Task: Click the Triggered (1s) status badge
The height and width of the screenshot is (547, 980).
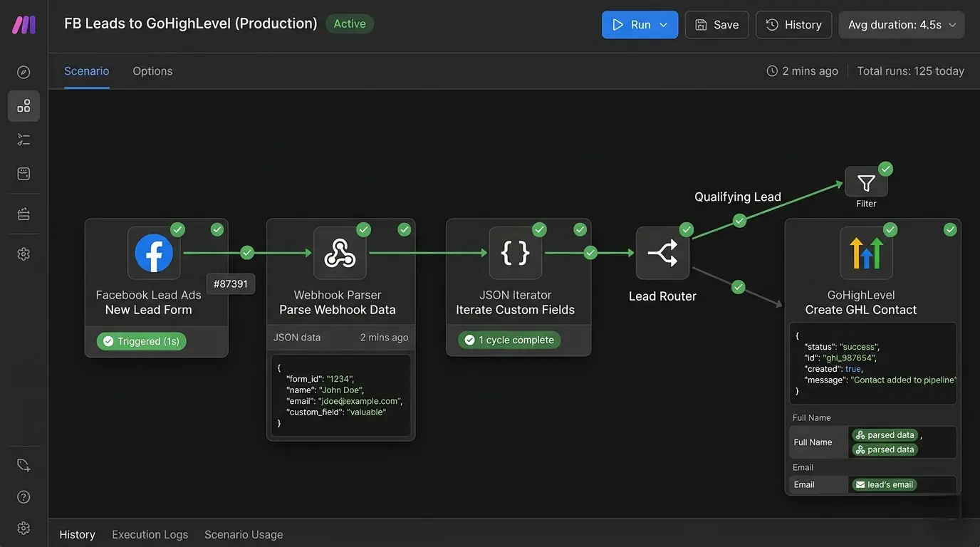Action: tap(141, 341)
